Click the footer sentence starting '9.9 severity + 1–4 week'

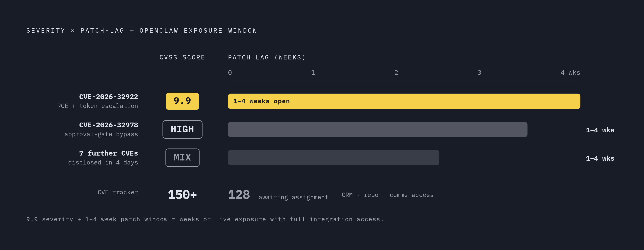click(205, 219)
